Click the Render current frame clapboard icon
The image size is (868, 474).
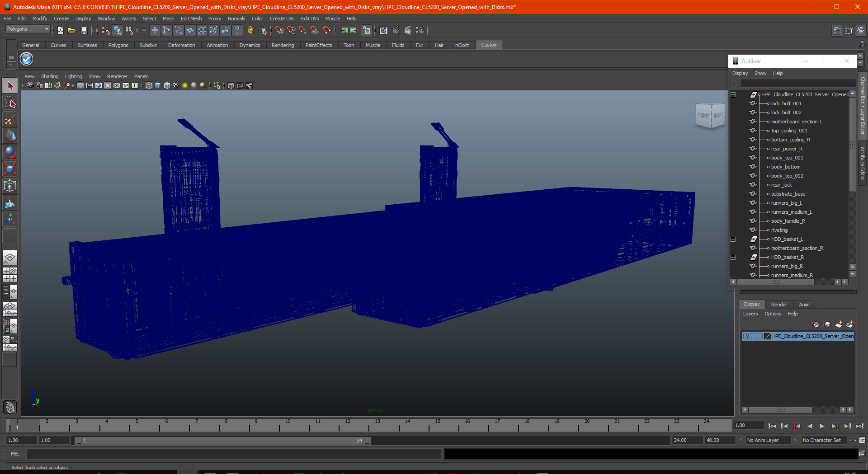(x=396, y=30)
